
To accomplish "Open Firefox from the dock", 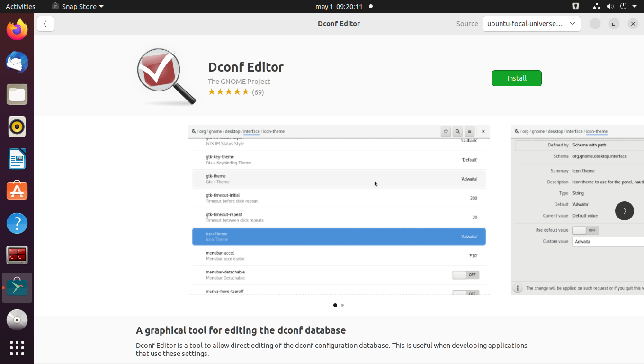I will (17, 30).
